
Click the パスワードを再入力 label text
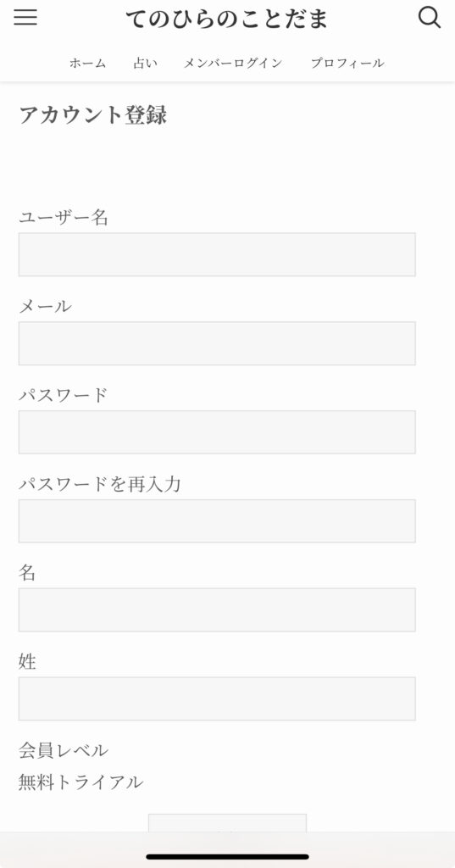pyautogui.click(x=100, y=484)
